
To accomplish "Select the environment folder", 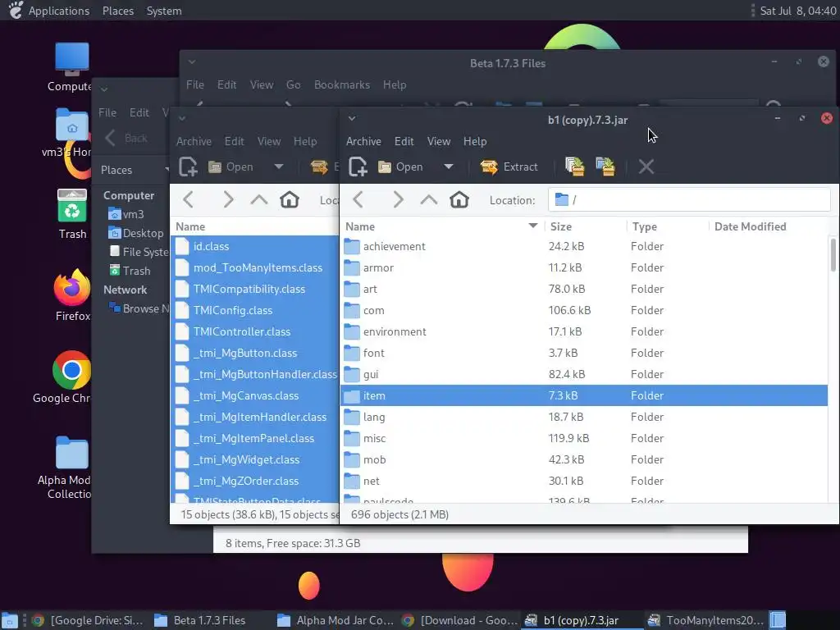I will (584, 331).
